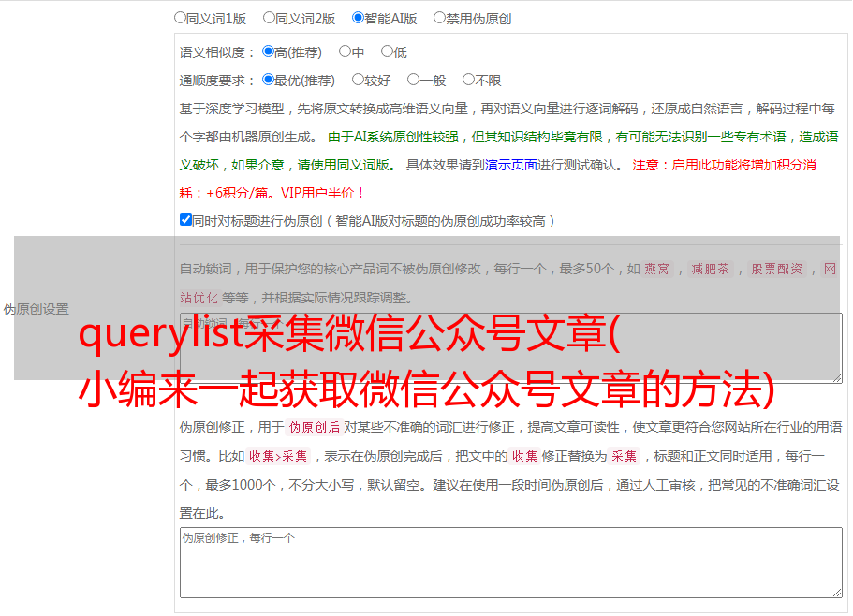Set 语义相似度 to 中
Screen dimensions: 853x616
[x=345, y=51]
